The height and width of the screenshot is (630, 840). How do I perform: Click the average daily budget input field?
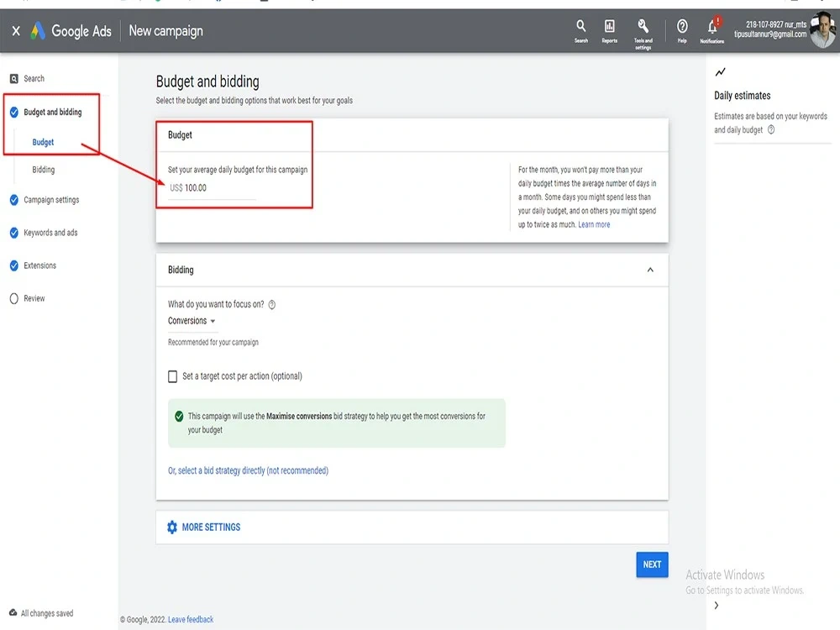click(212, 188)
